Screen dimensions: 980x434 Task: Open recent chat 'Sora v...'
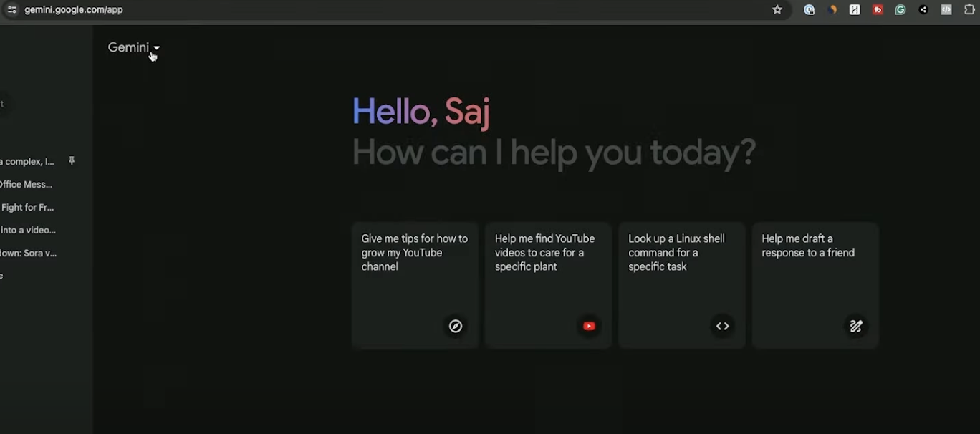coord(29,254)
